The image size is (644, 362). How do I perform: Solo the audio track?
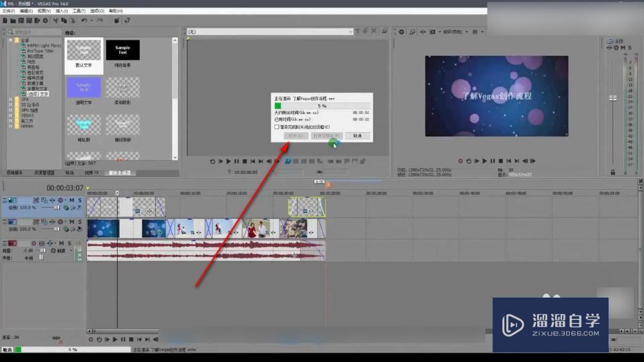[70, 243]
